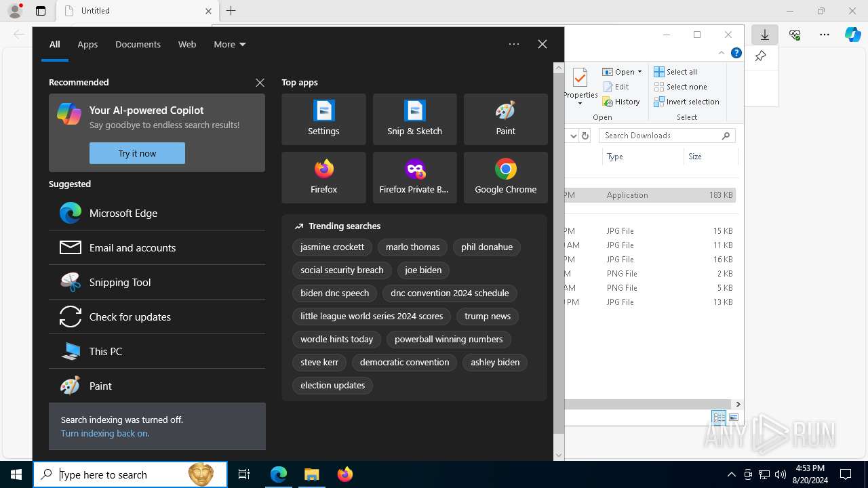Click Invert selection in ribbon

(x=686, y=102)
